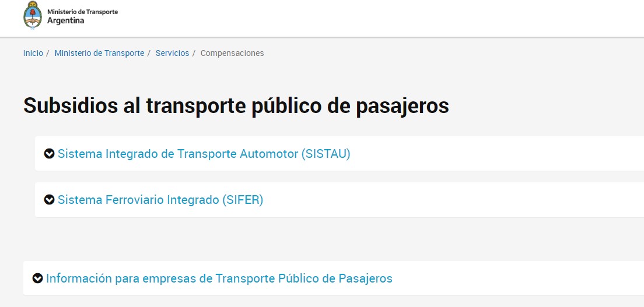
Task: Click the empty white header bar area
Action: [x=370, y=18]
